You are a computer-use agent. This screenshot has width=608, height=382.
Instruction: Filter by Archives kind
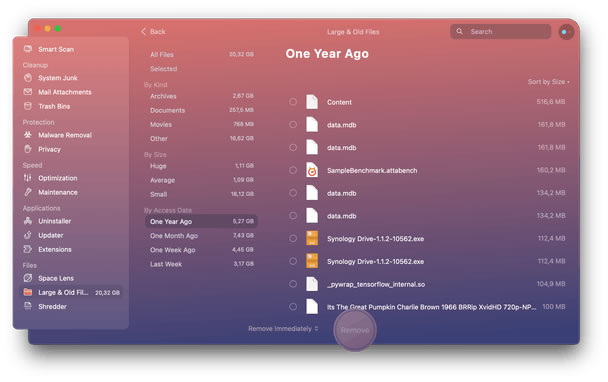coord(201,96)
